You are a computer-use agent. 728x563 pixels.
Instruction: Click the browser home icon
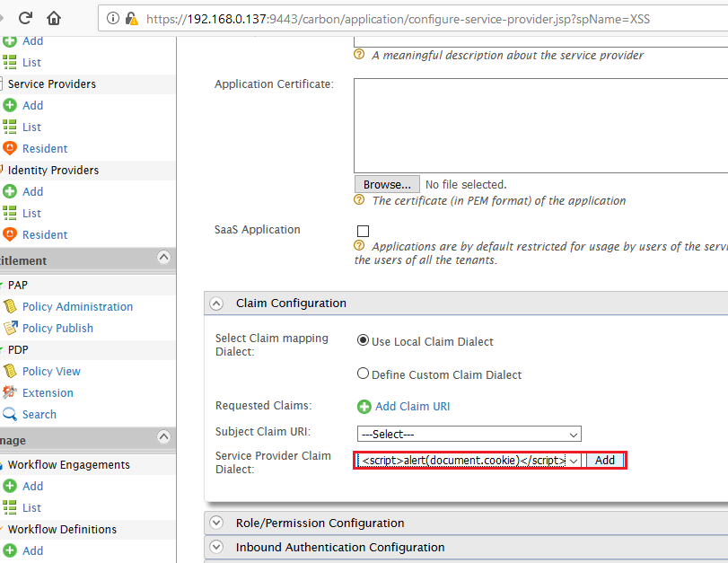(55, 18)
